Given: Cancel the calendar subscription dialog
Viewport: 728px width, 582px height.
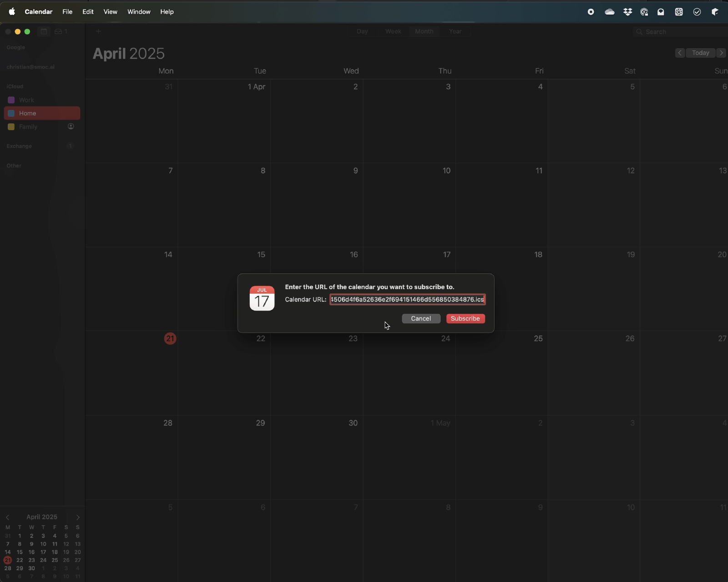Looking at the screenshot, I should coord(421,319).
